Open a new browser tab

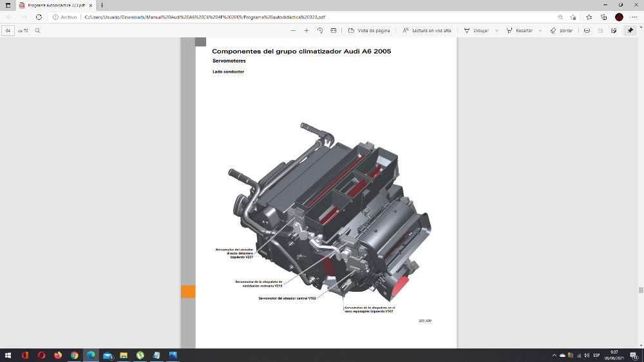[x=102, y=5]
